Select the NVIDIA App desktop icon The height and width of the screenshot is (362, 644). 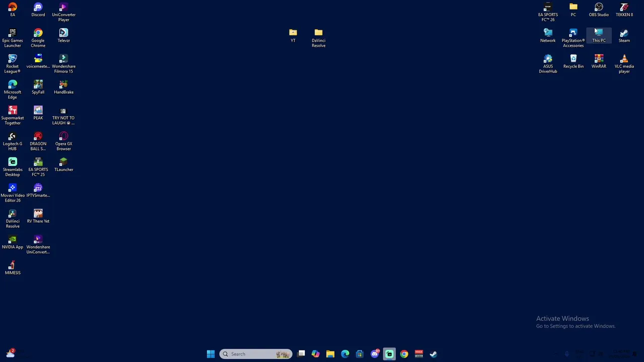coord(13,242)
